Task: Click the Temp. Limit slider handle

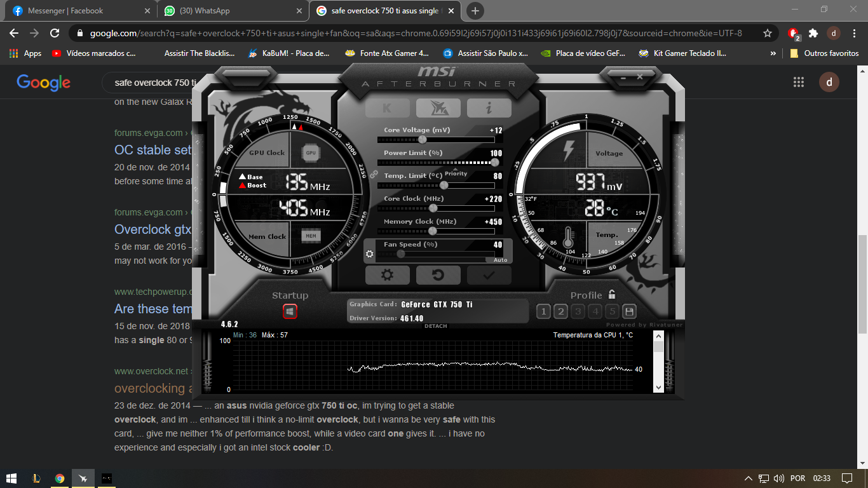Action: (444, 185)
